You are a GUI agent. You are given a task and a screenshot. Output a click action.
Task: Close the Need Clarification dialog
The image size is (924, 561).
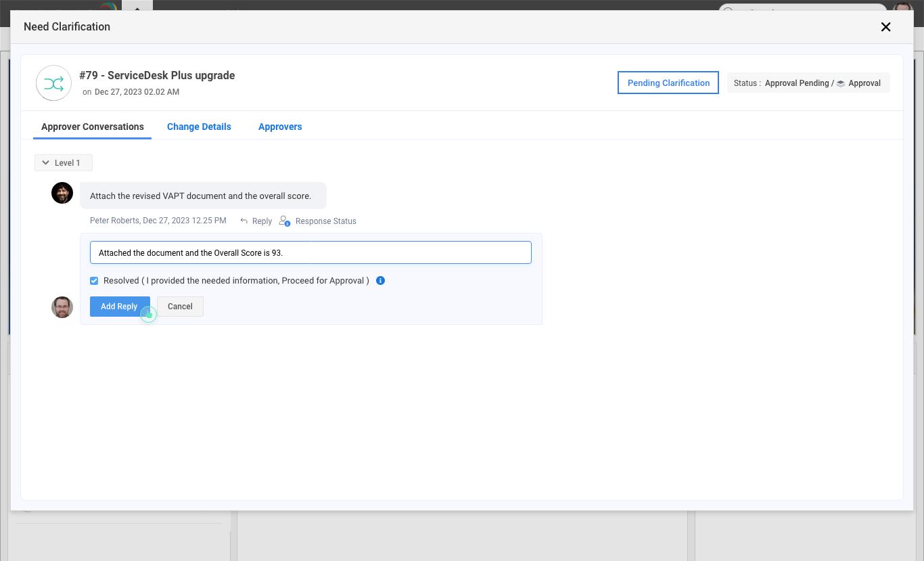(885, 27)
